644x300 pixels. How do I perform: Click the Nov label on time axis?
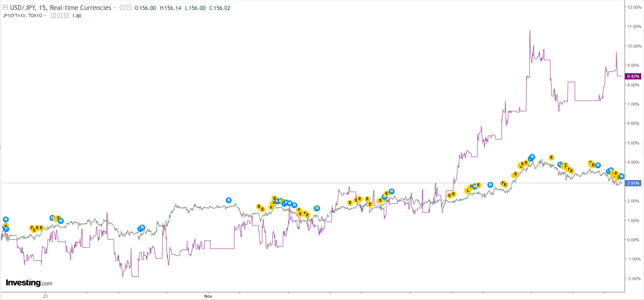point(208,296)
